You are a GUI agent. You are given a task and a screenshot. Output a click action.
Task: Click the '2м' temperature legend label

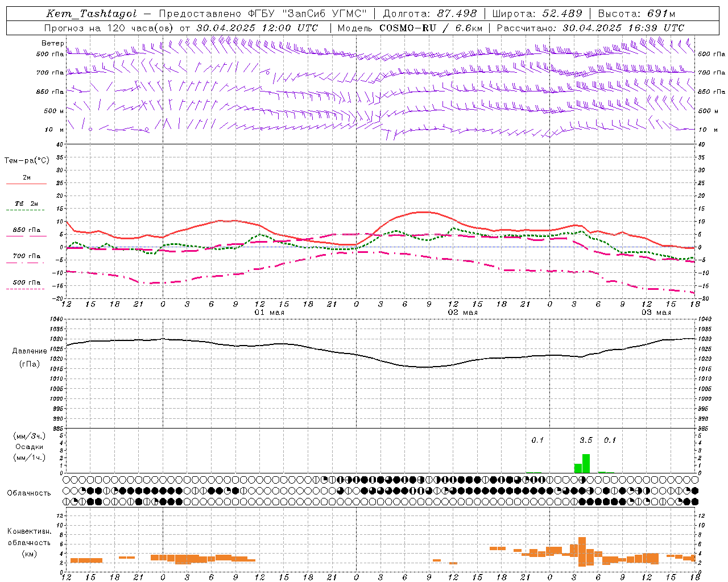27,178
